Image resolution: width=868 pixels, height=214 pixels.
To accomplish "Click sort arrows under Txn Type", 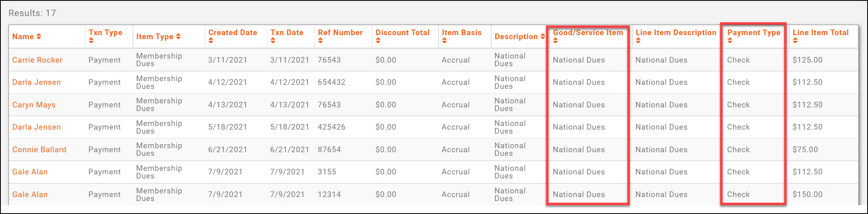I will (x=91, y=41).
